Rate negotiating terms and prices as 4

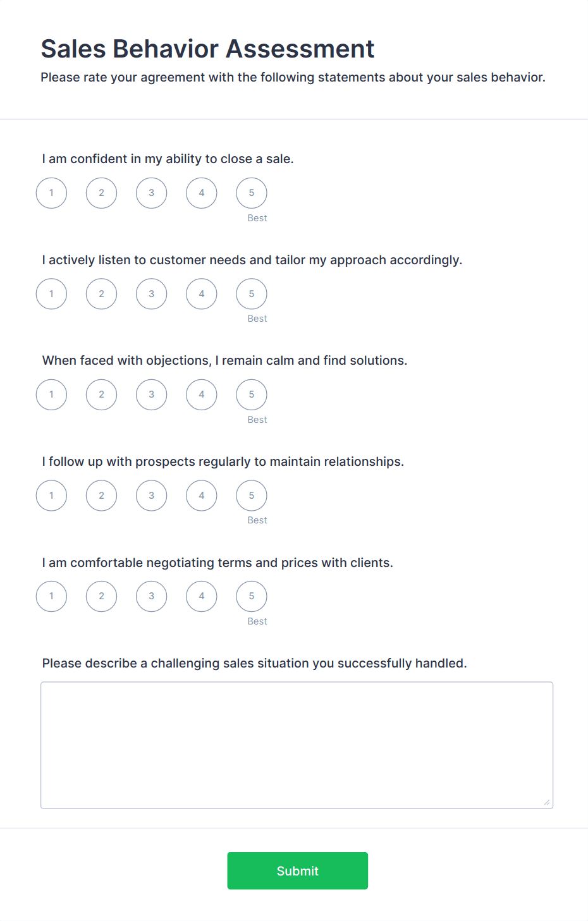(x=202, y=596)
